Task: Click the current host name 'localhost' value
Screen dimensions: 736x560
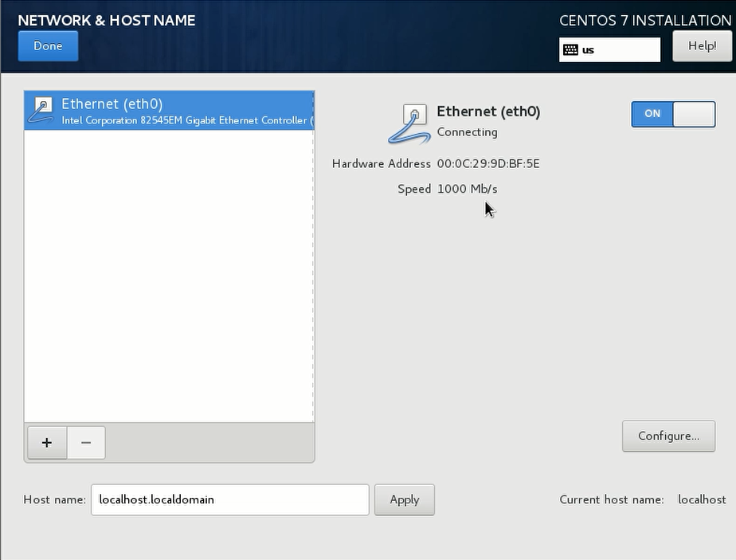Action: [x=701, y=499]
